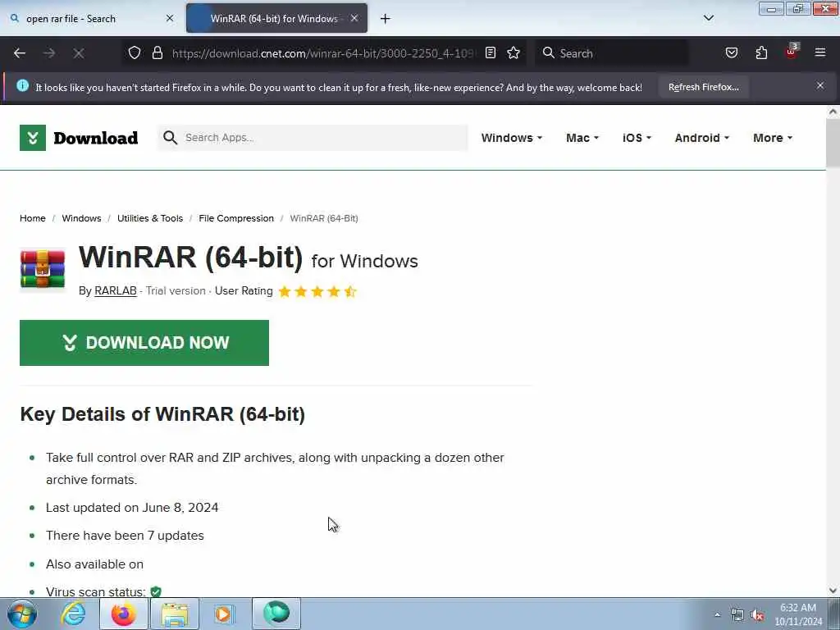Open File Compression breadcrumb
Image resolution: width=840 pixels, height=630 pixels.
point(236,218)
